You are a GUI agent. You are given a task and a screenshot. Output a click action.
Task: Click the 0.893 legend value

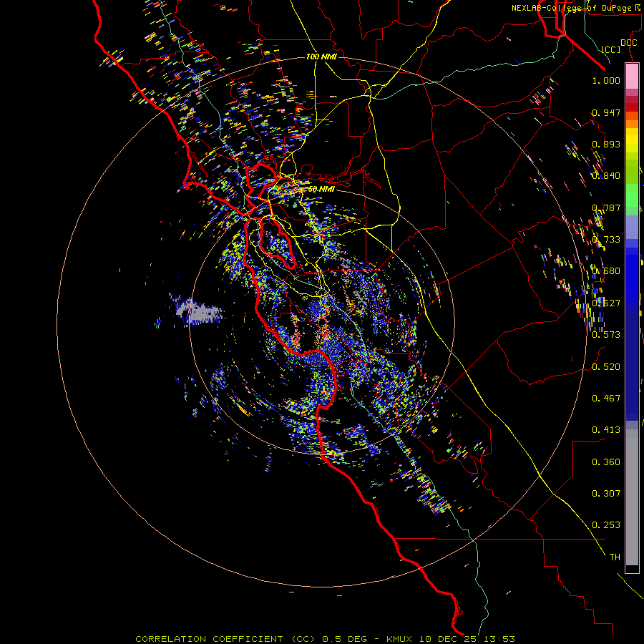pyautogui.click(x=606, y=144)
